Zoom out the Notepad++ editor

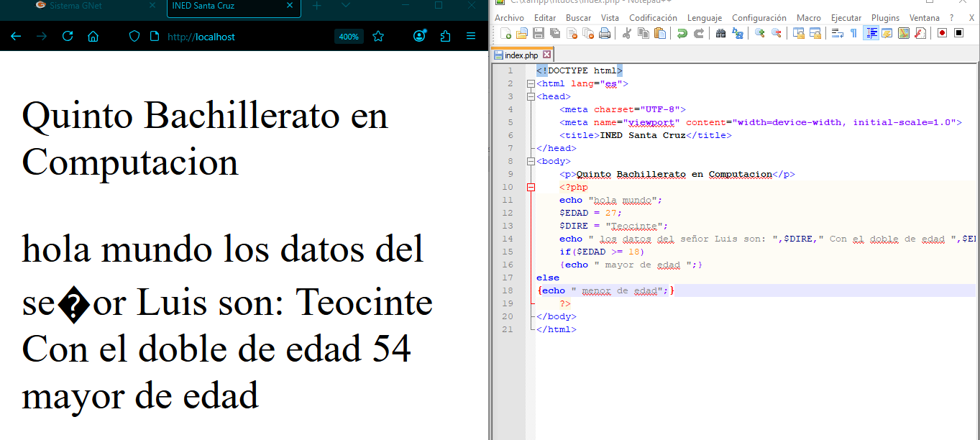[x=776, y=33]
